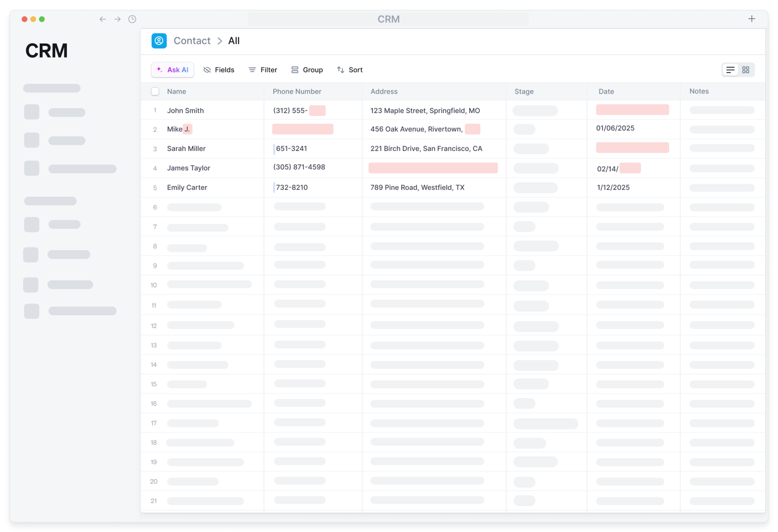Click the Ask AI sparkle button
This screenshot has width=778, height=532.
click(172, 70)
